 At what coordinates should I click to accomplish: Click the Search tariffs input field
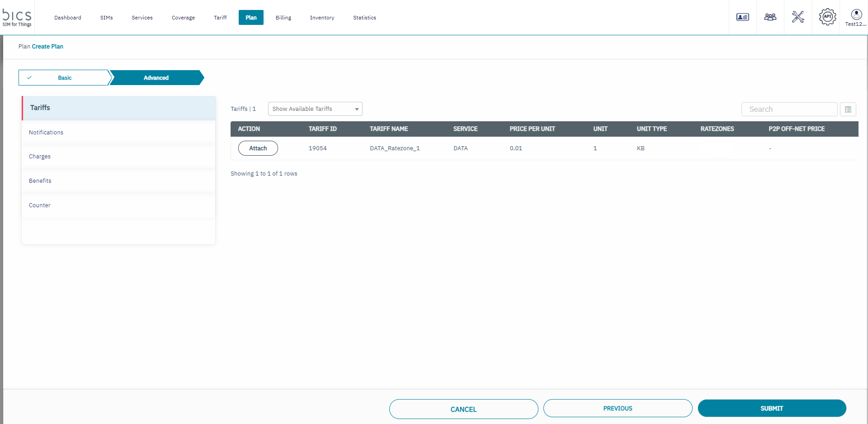[x=789, y=110]
